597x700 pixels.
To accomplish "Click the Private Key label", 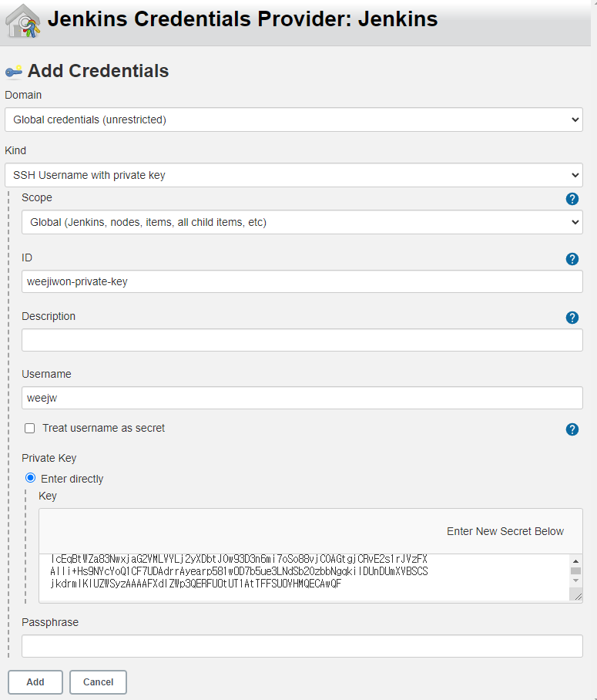I will point(49,458).
